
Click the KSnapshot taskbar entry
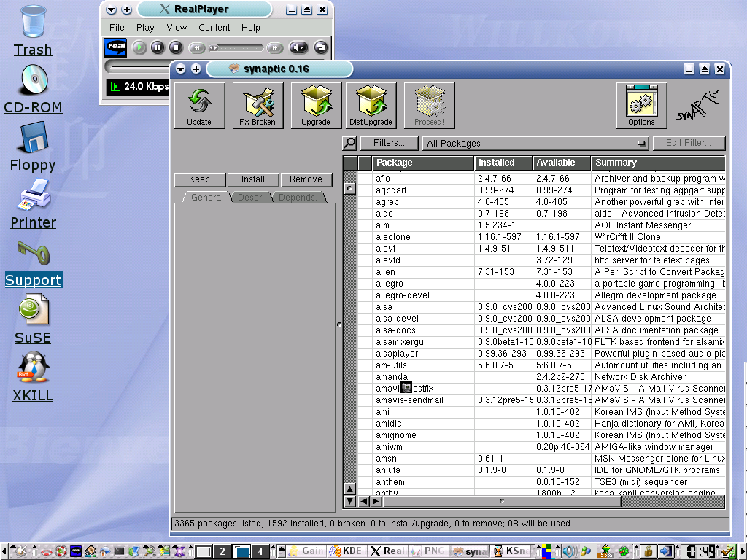click(x=511, y=551)
